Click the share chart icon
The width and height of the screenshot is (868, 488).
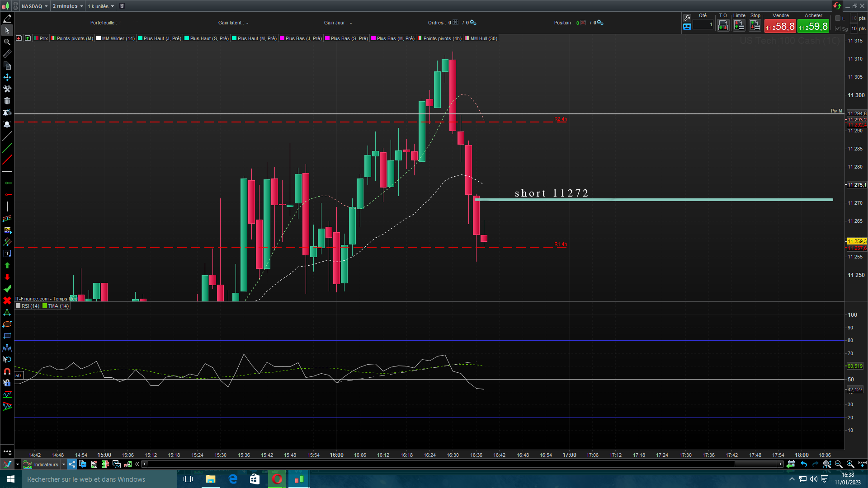tap(72, 464)
